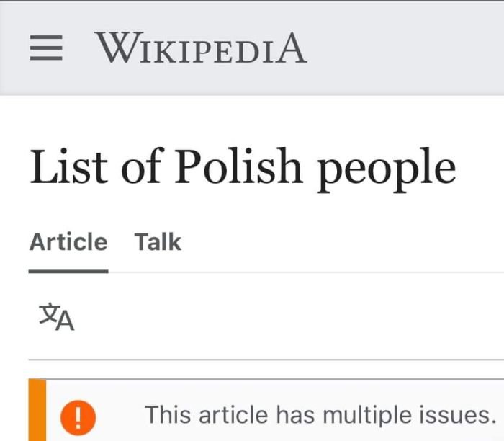
Task: Switch to the Talk tab
Action: pos(158,242)
